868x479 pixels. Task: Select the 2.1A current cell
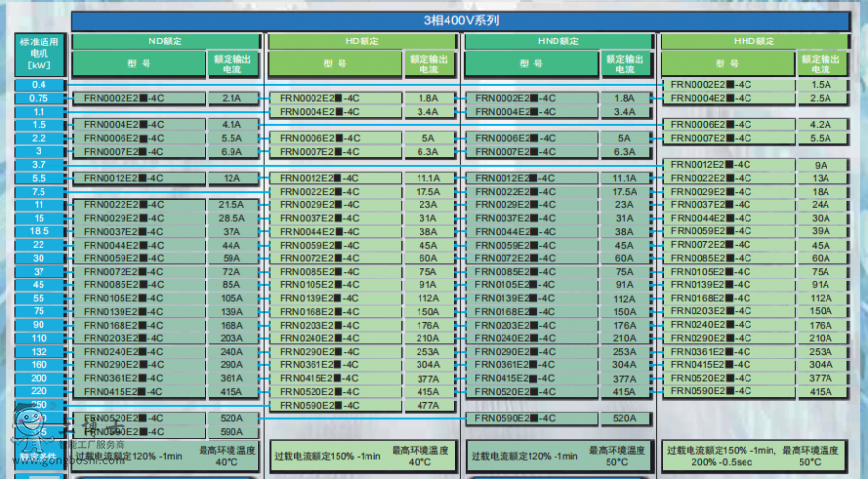click(231, 98)
